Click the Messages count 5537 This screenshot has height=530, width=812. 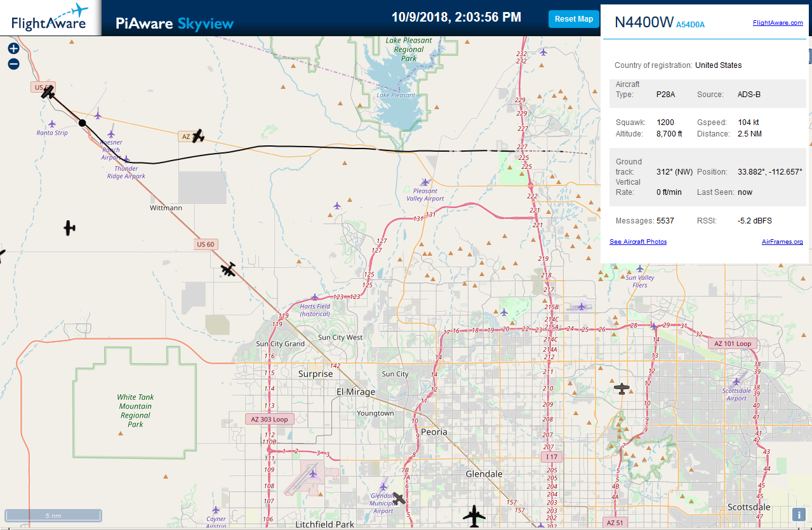(665, 220)
